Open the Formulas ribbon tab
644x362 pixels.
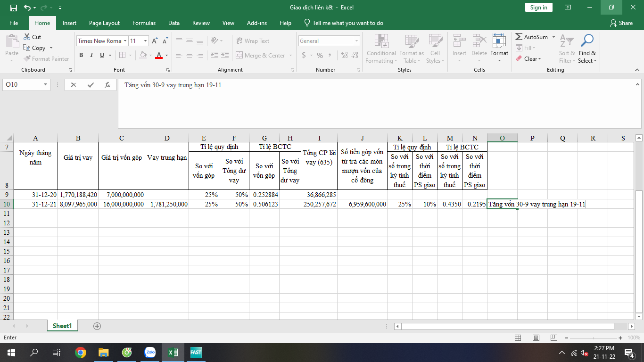[144, 23]
